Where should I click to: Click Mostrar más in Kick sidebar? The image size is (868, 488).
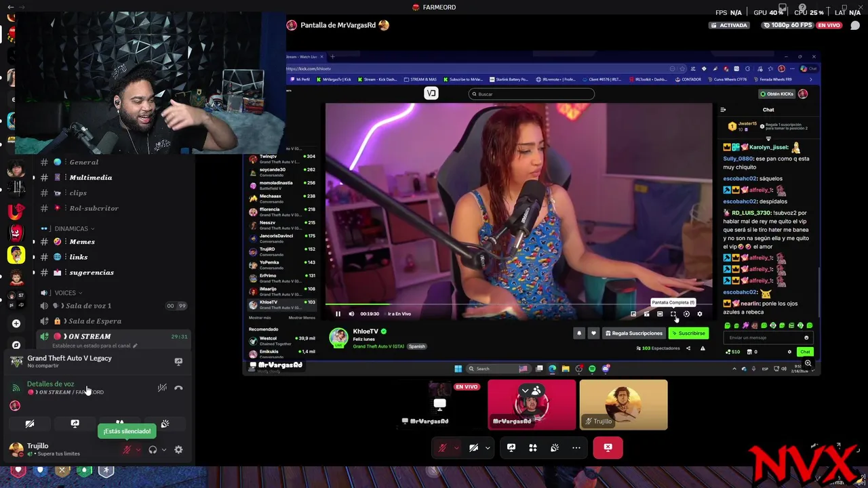pyautogui.click(x=260, y=317)
